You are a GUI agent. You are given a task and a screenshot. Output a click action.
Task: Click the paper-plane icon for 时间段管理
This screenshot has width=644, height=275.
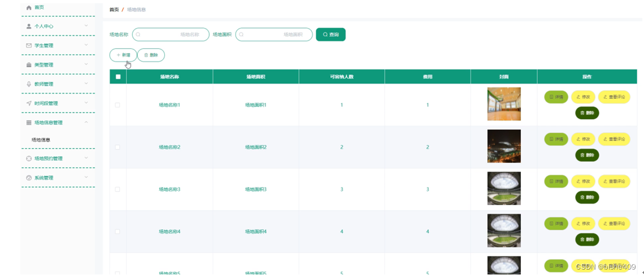(x=28, y=103)
